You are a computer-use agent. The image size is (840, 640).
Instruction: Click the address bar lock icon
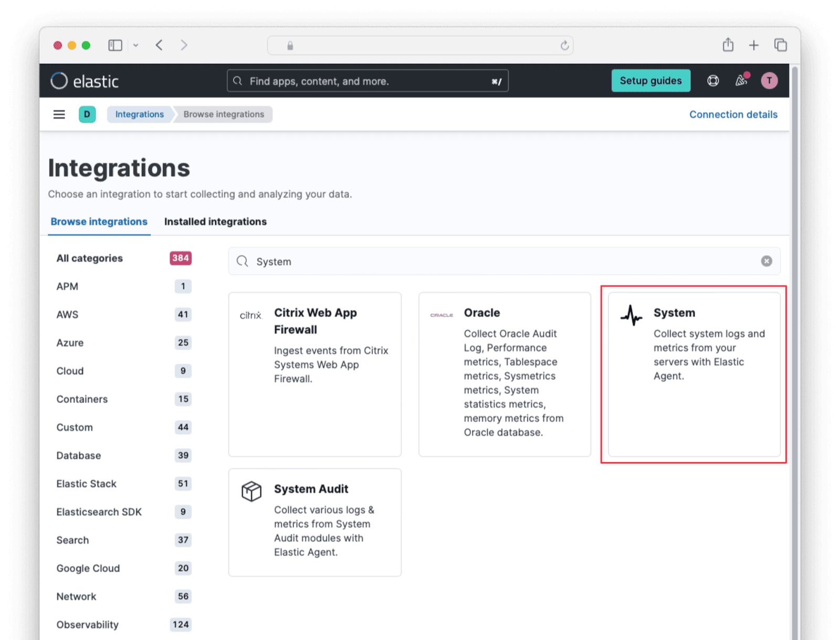click(290, 46)
